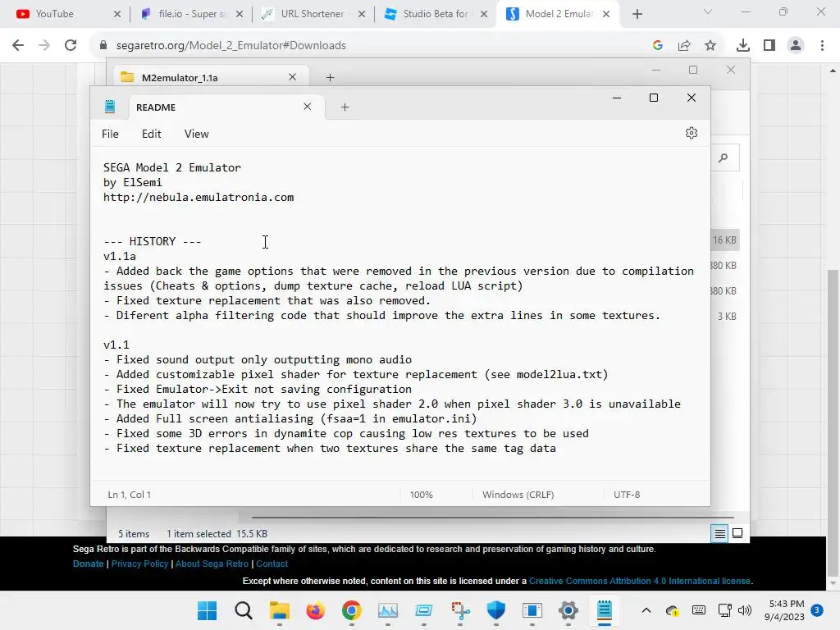Close the file.io browser tab

click(240, 14)
